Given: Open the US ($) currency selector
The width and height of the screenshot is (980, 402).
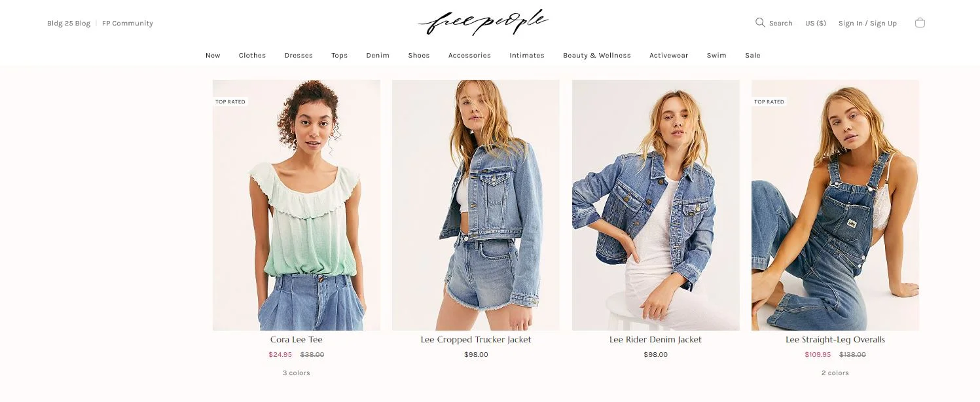Looking at the screenshot, I should (x=816, y=23).
